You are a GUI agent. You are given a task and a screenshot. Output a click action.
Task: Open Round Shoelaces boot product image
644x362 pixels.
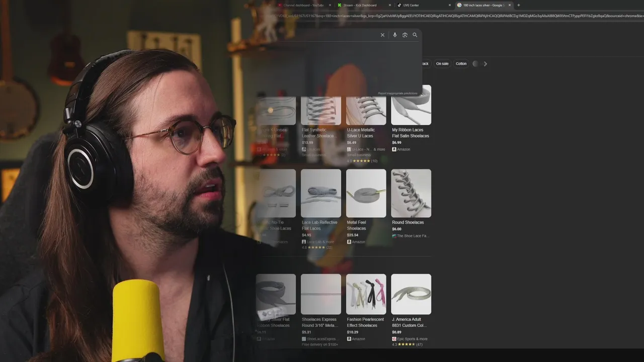click(411, 193)
